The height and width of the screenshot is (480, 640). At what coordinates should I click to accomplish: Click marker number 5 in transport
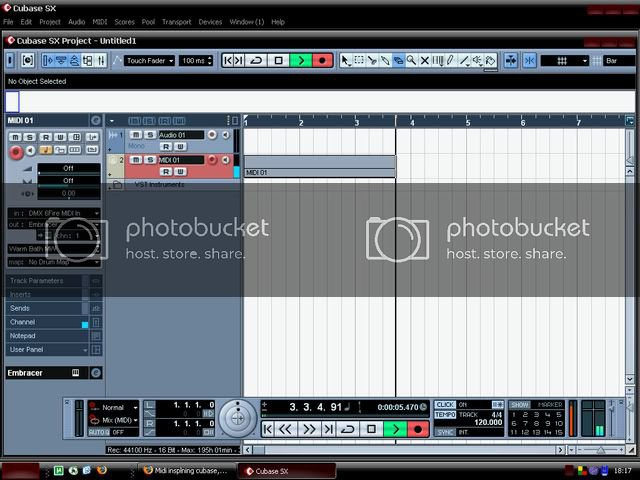(559, 415)
